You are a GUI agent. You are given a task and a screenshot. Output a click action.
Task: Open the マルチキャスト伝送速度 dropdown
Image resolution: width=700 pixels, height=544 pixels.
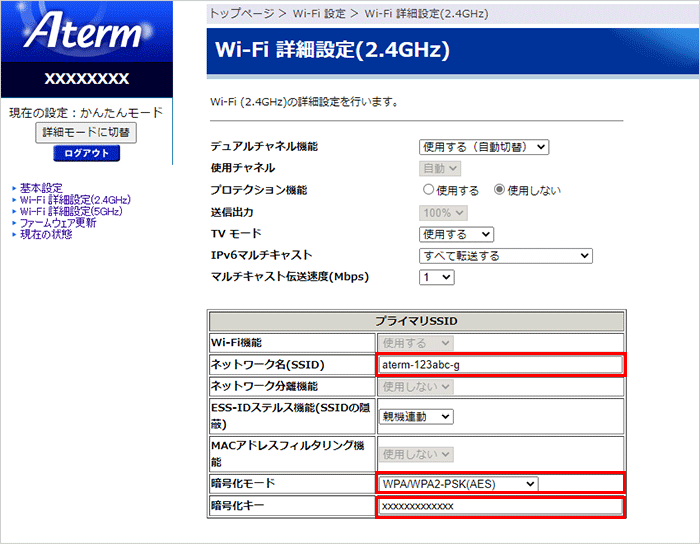[x=436, y=277]
